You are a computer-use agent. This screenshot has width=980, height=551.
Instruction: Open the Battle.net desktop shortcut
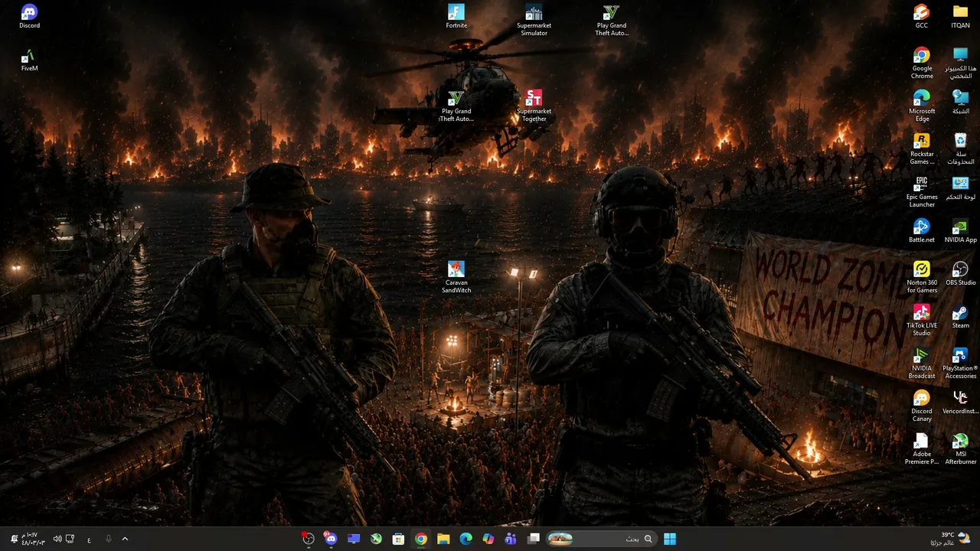coord(922,231)
